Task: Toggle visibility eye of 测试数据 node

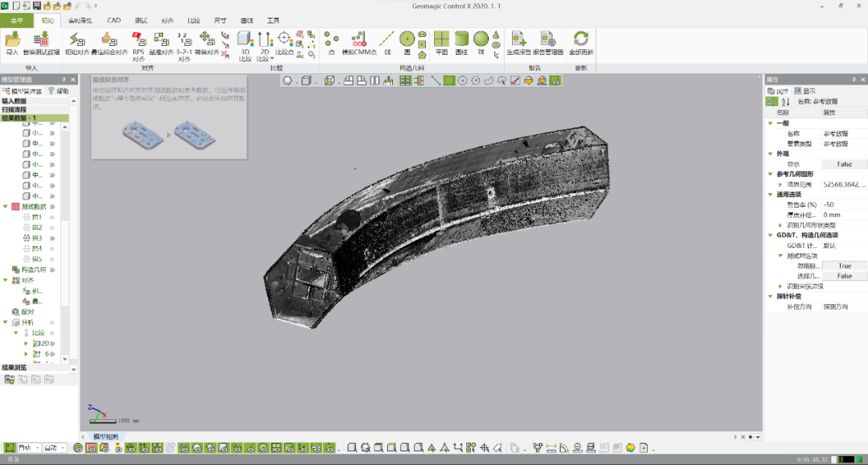Action: [52, 207]
